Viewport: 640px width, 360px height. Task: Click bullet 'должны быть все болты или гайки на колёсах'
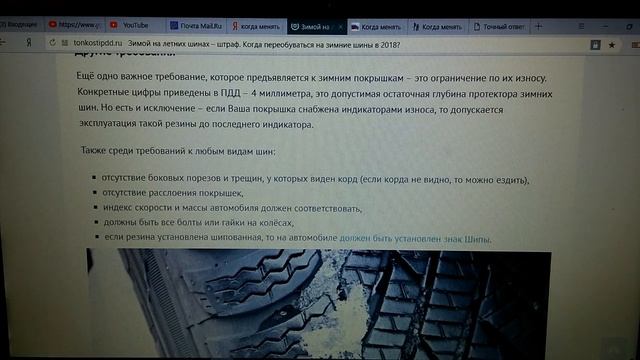[x=198, y=223]
